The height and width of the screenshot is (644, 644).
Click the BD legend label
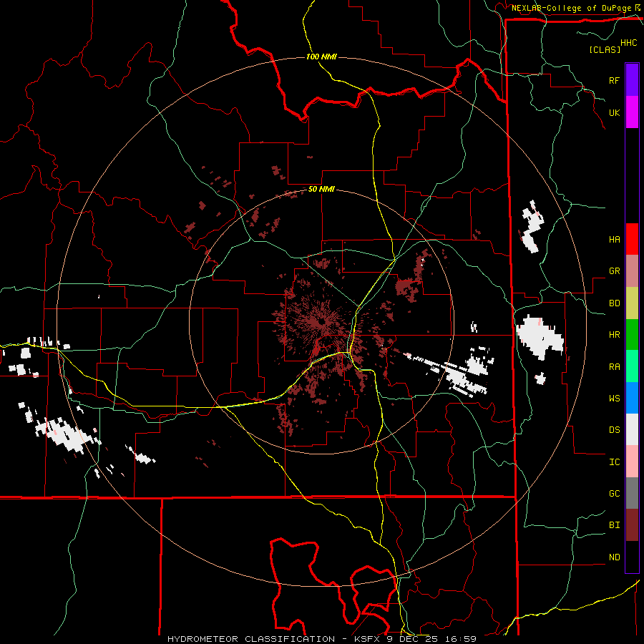click(614, 303)
